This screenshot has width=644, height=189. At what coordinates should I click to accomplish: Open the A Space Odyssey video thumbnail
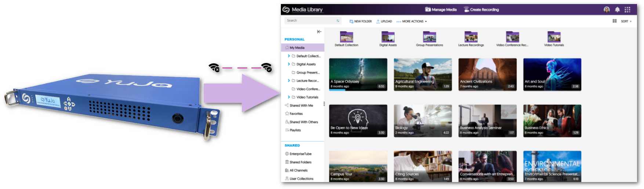(358, 74)
